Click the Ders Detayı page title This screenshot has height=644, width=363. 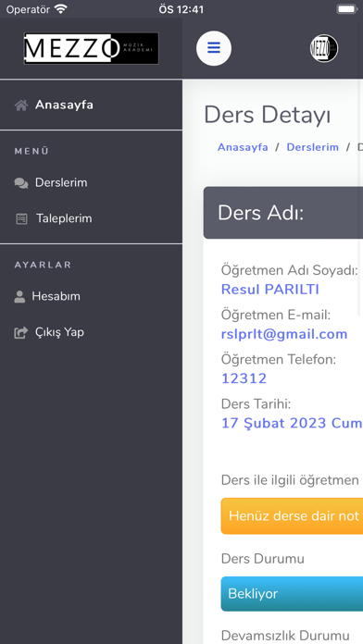coord(268,115)
